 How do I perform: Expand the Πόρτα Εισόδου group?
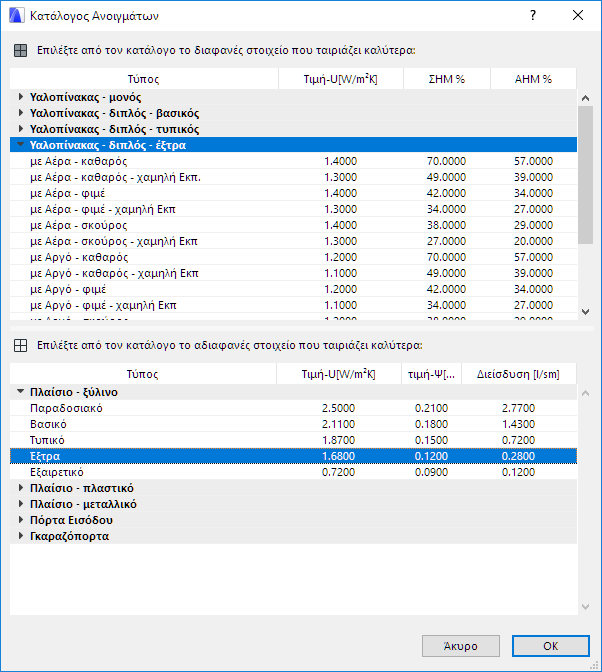pos(21,520)
